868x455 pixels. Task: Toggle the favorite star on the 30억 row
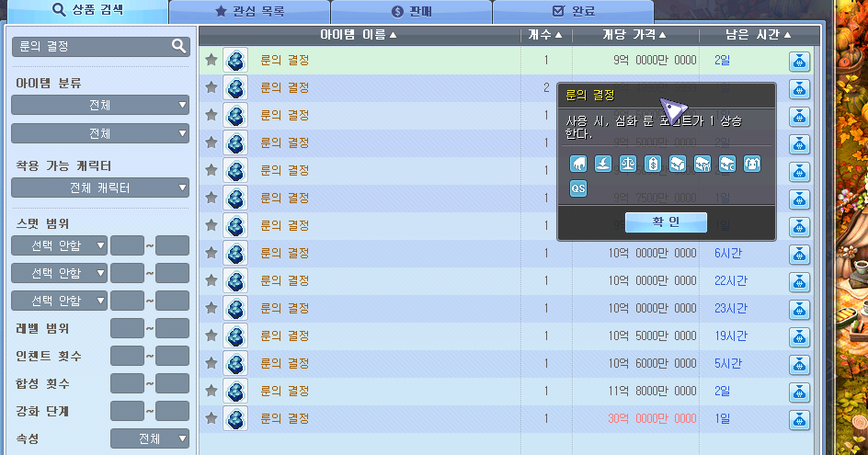[x=211, y=418]
